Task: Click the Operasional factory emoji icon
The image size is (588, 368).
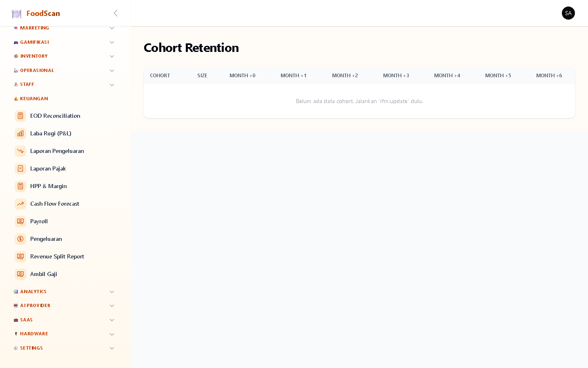Action: (x=16, y=70)
